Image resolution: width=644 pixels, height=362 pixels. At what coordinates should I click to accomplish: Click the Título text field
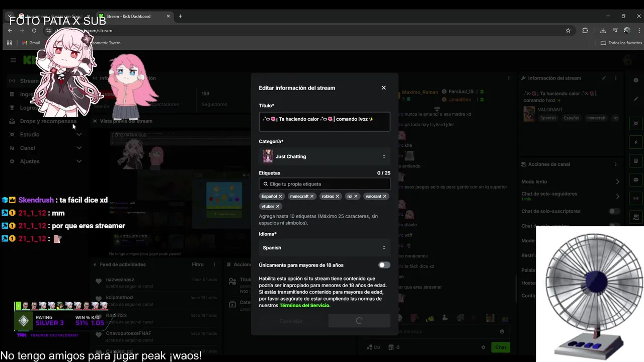coord(324,122)
